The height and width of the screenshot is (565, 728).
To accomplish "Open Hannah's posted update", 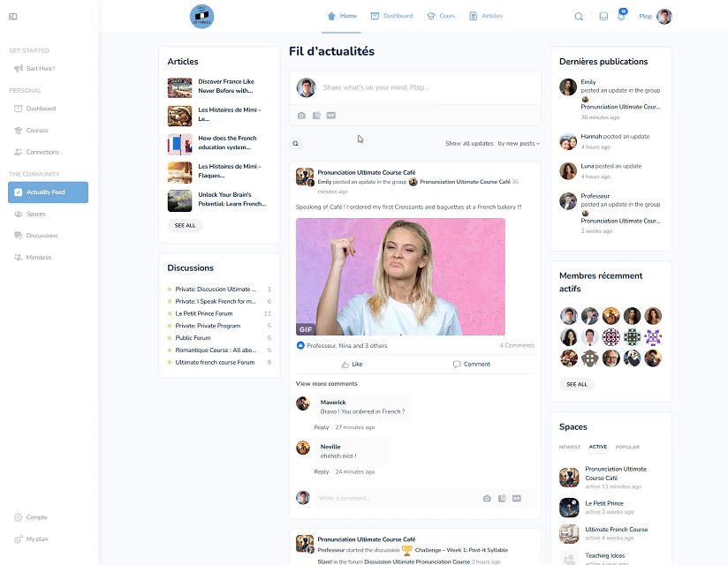I will click(x=615, y=137).
